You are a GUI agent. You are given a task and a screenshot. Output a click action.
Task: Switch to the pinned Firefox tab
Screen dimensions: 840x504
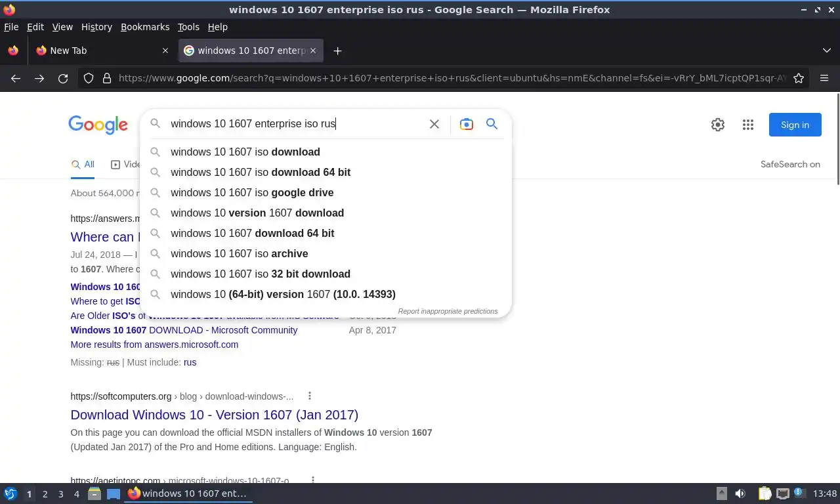point(13,51)
